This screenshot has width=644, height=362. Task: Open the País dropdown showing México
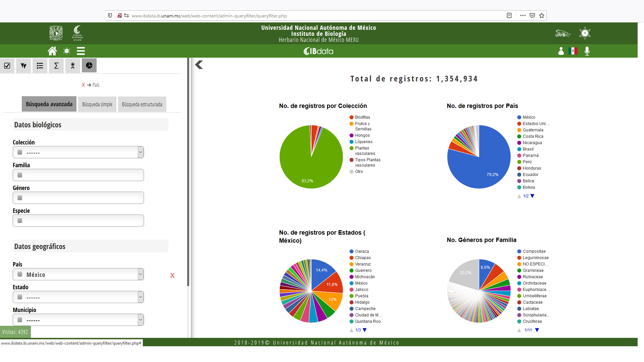click(78, 274)
